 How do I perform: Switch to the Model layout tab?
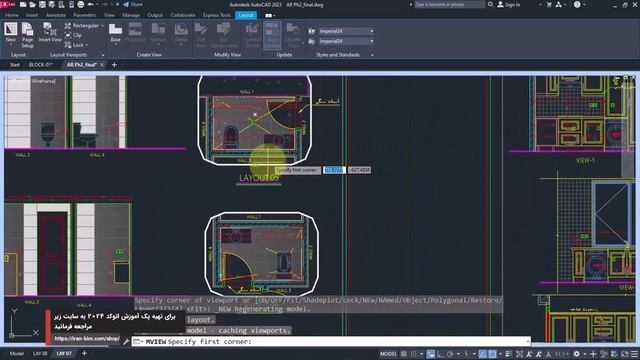coord(16,353)
